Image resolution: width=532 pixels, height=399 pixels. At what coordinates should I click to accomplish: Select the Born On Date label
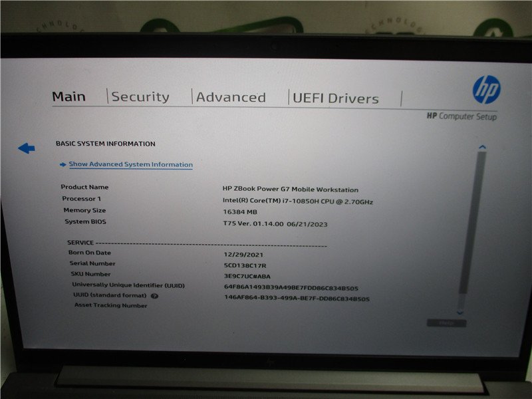(90, 253)
